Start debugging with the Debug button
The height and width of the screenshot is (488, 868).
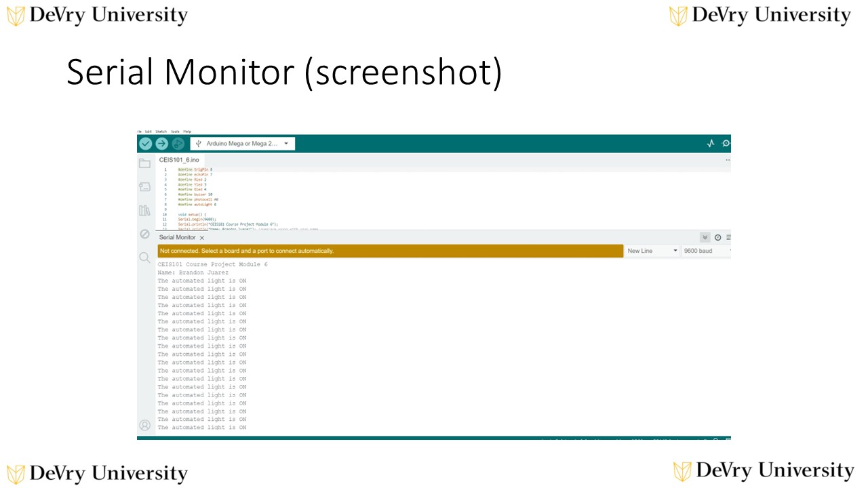(178, 144)
